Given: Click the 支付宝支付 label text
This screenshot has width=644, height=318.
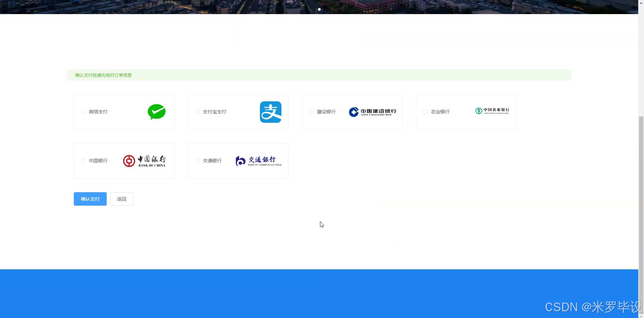Looking at the screenshot, I should point(215,112).
